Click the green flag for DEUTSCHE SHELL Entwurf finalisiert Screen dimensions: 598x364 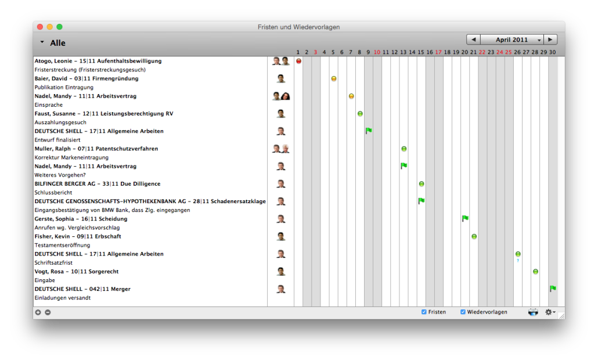pyautogui.click(x=368, y=130)
